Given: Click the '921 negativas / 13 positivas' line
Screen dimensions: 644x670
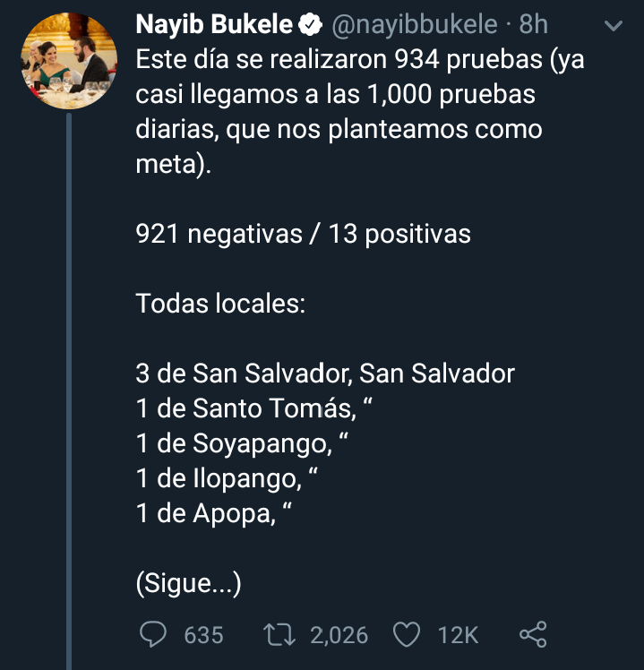Looking at the screenshot, I should (x=303, y=234).
